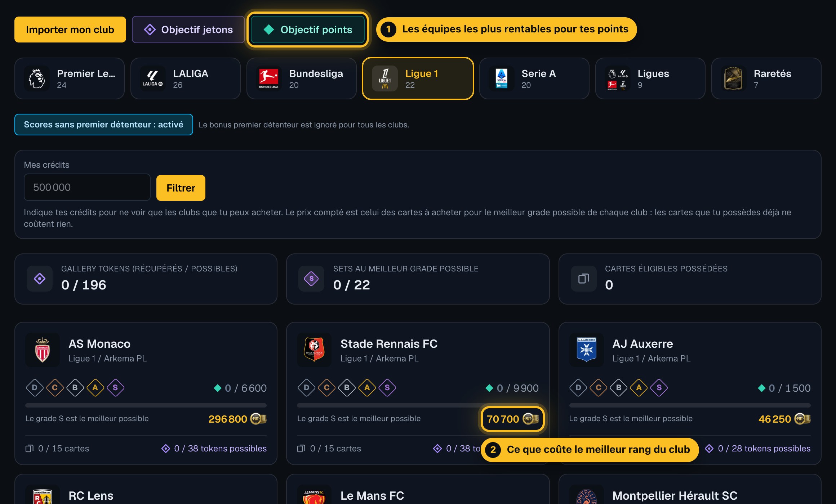The height and width of the screenshot is (504, 836).
Task: Click the 70 700 price on Stade Rennais
Action: pos(503,419)
